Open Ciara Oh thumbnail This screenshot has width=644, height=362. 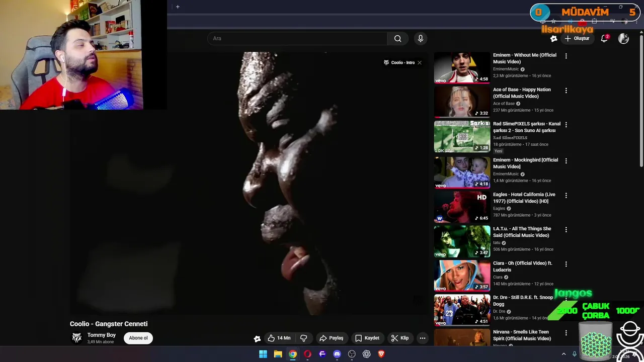(x=462, y=276)
